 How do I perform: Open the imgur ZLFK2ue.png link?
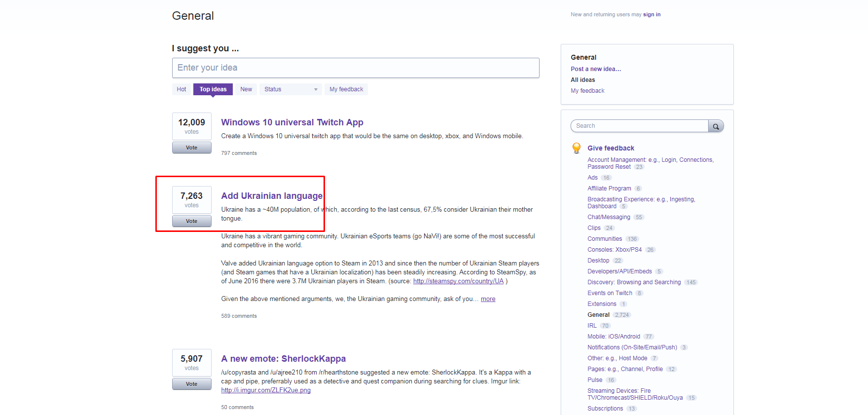tap(266, 390)
